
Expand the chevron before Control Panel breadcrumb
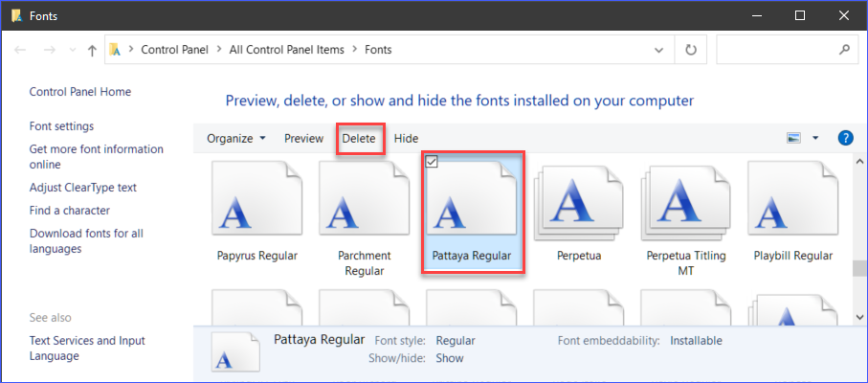pyautogui.click(x=131, y=49)
